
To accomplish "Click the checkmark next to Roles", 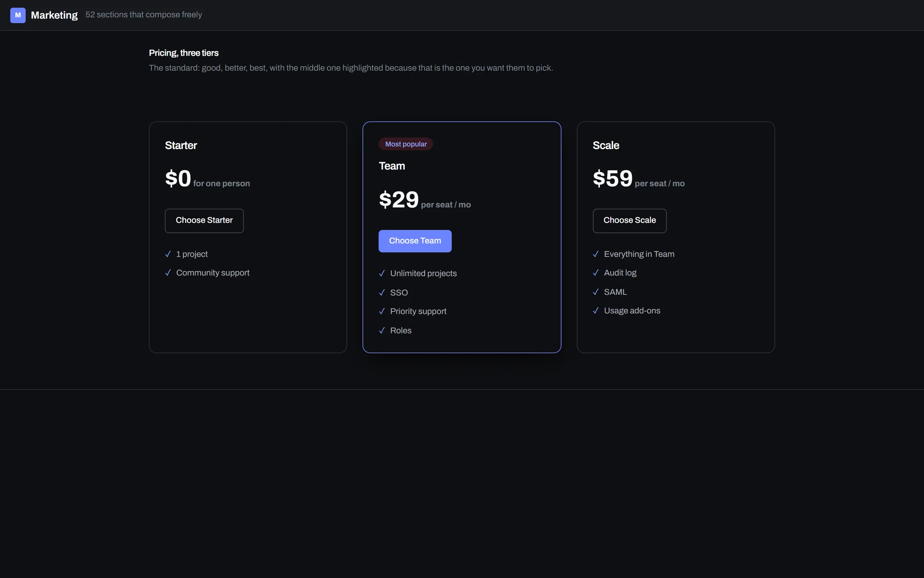I will pyautogui.click(x=382, y=331).
